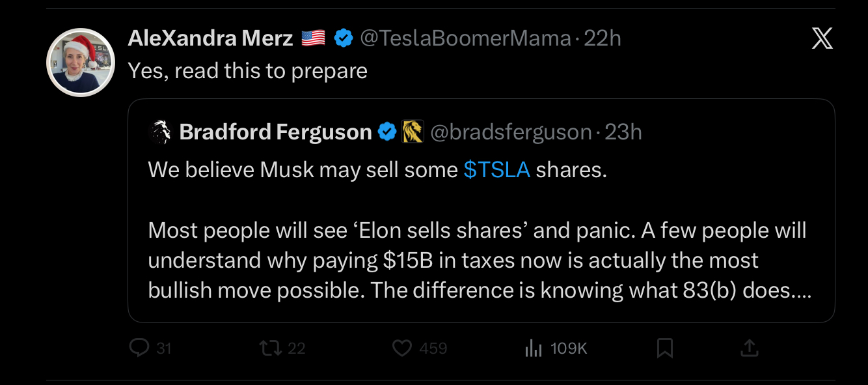Open Bradford Ferguson's small avatar
The image size is (868, 385).
pyautogui.click(x=160, y=132)
